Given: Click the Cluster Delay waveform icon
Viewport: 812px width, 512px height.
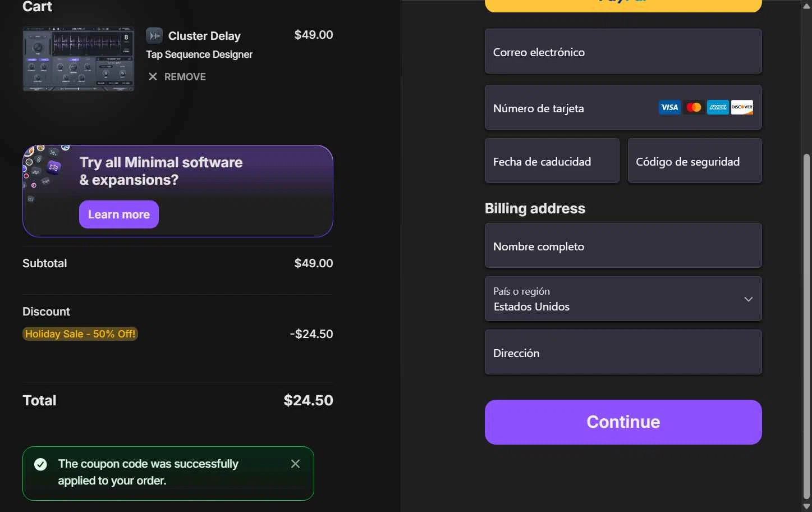Looking at the screenshot, I should coord(154,36).
